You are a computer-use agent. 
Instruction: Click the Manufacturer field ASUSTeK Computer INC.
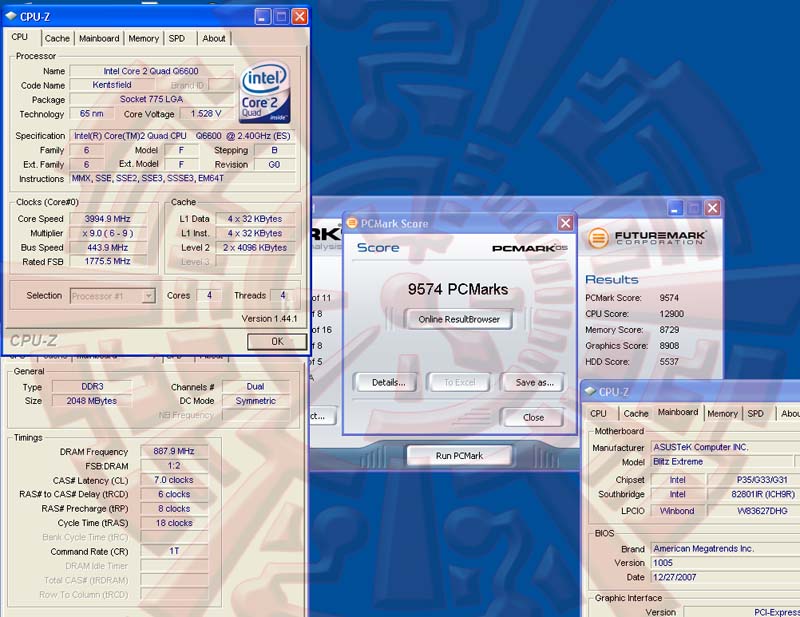pos(726,447)
